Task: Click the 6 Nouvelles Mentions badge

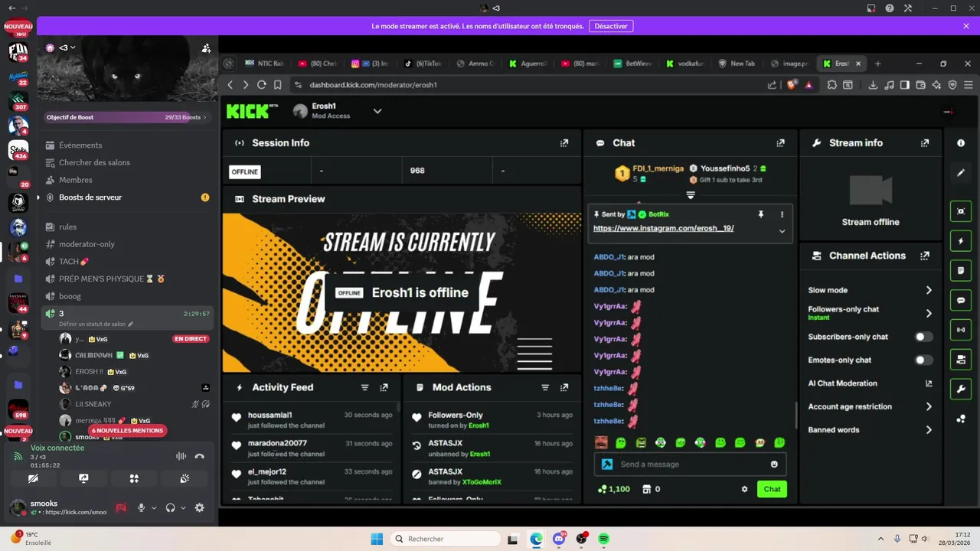Action: (x=128, y=431)
